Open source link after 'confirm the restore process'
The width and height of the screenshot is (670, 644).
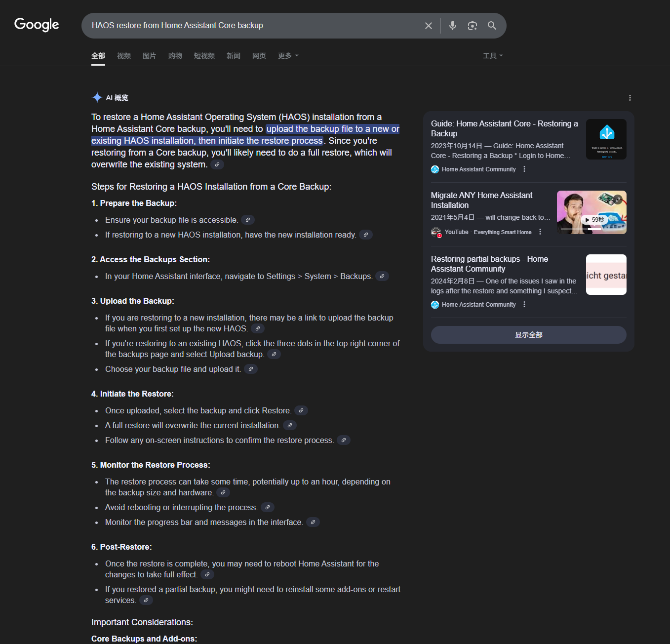pyautogui.click(x=344, y=440)
